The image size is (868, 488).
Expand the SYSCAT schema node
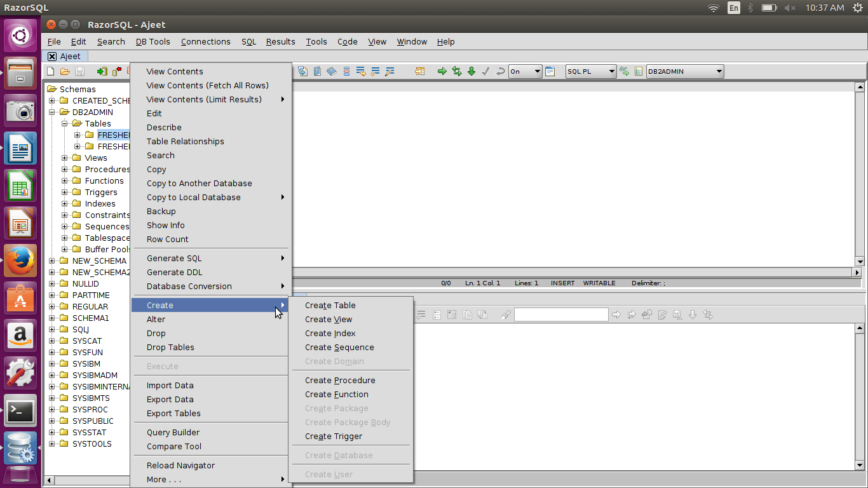click(x=52, y=341)
